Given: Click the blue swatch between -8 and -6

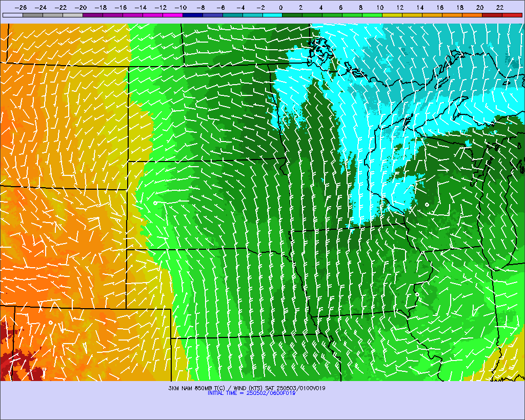Looking at the screenshot, I should pos(213,15).
